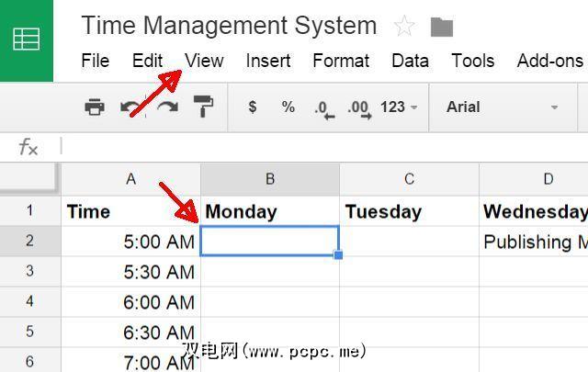Open the File menu
This screenshot has height=372, width=588.
(x=95, y=62)
